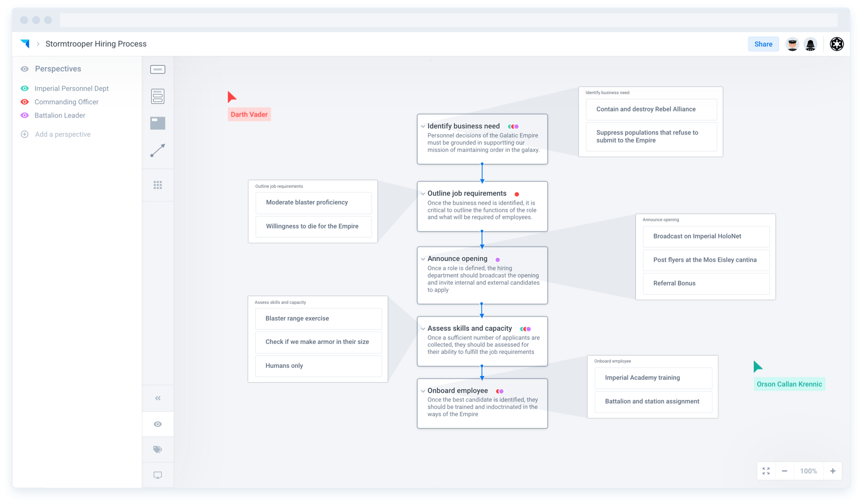Select the stacked list block tool

click(158, 96)
